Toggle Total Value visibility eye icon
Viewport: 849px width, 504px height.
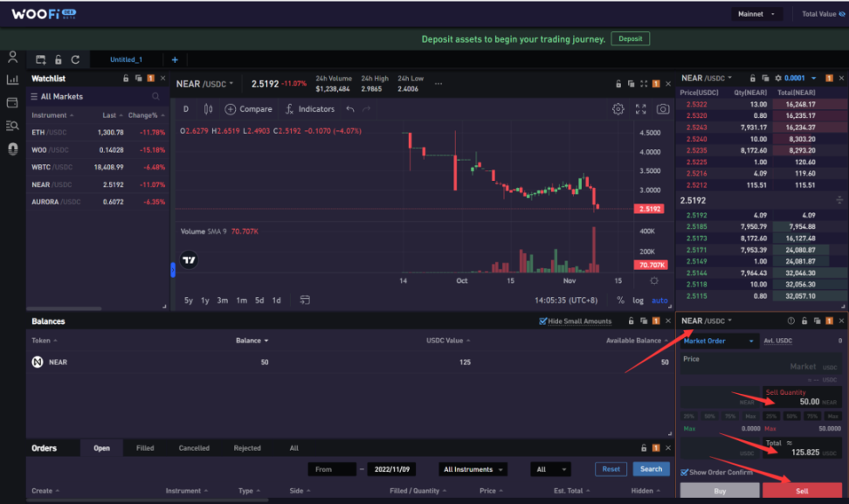coord(842,14)
